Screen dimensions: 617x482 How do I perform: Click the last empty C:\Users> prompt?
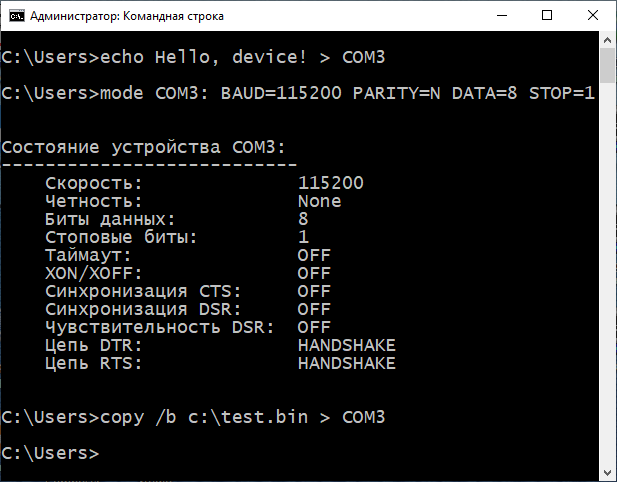[50, 453]
